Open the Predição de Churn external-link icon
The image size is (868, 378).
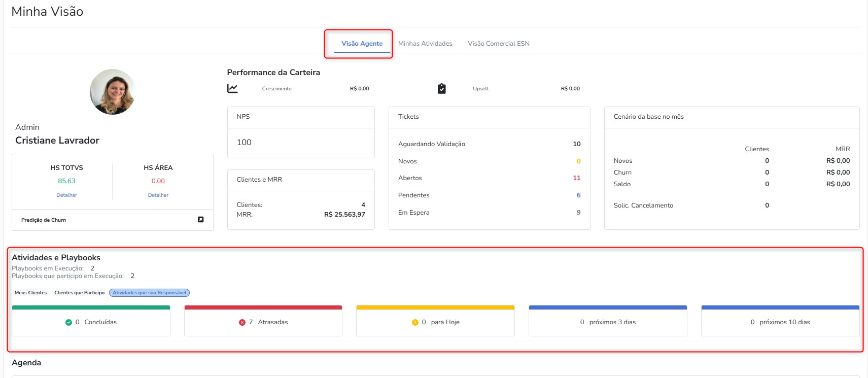coord(200,220)
